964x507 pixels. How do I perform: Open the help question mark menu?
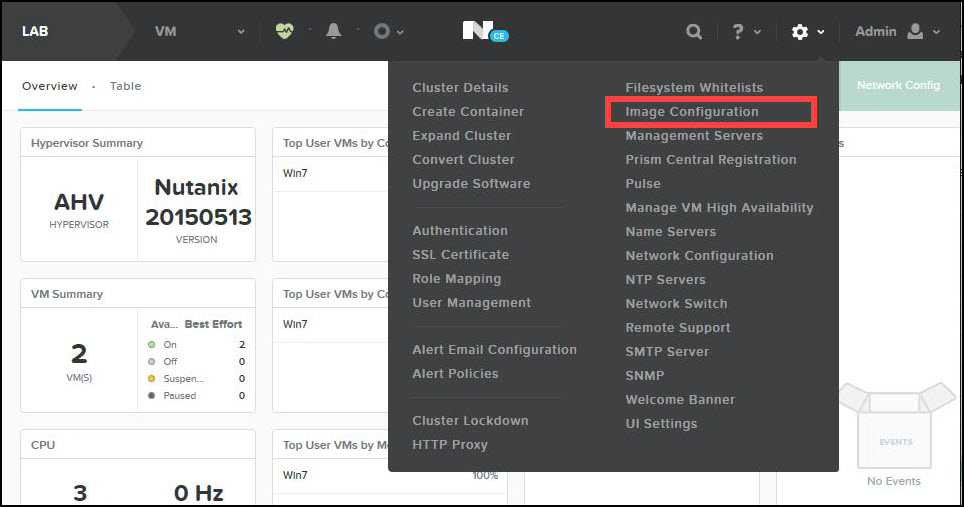739,32
